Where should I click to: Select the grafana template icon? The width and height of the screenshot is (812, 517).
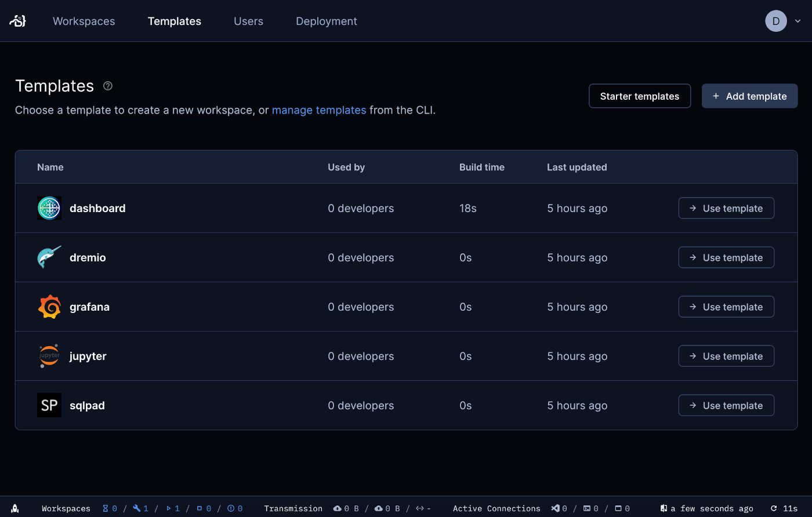pos(49,306)
